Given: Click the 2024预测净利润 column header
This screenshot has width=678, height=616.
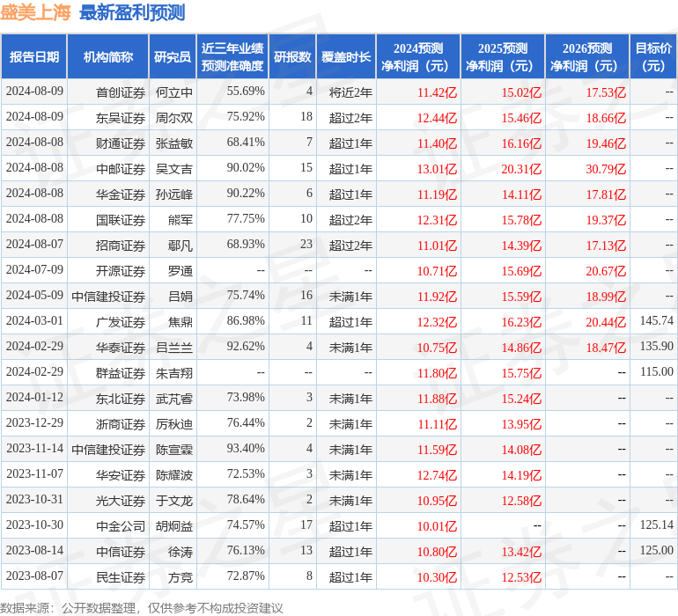Looking at the screenshot, I should point(418,56).
